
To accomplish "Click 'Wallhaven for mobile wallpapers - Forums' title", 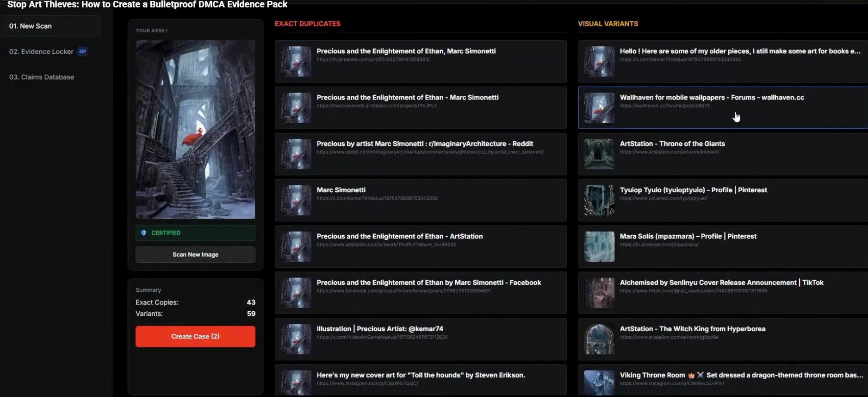I will [712, 97].
